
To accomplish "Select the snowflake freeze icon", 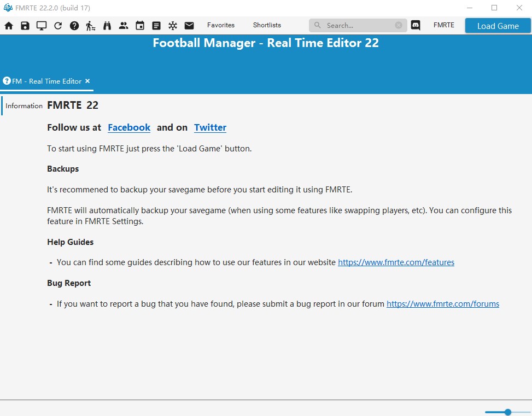I will click(x=173, y=26).
